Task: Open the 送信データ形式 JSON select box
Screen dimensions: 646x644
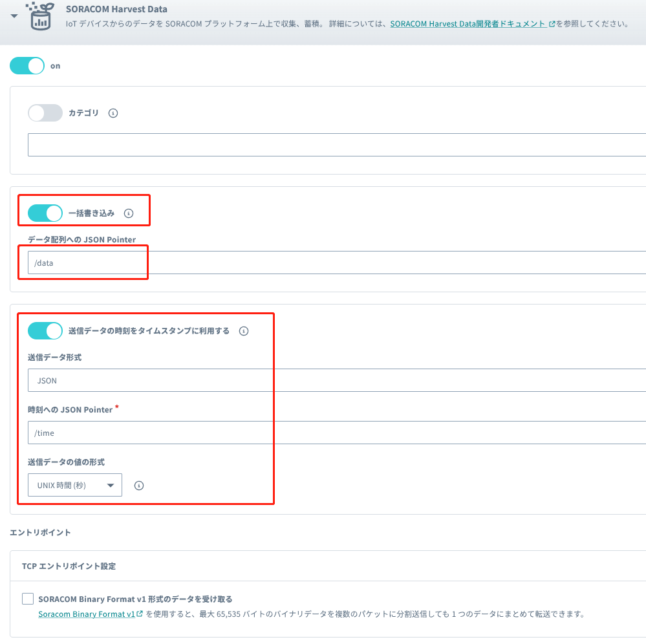Action: [337, 380]
